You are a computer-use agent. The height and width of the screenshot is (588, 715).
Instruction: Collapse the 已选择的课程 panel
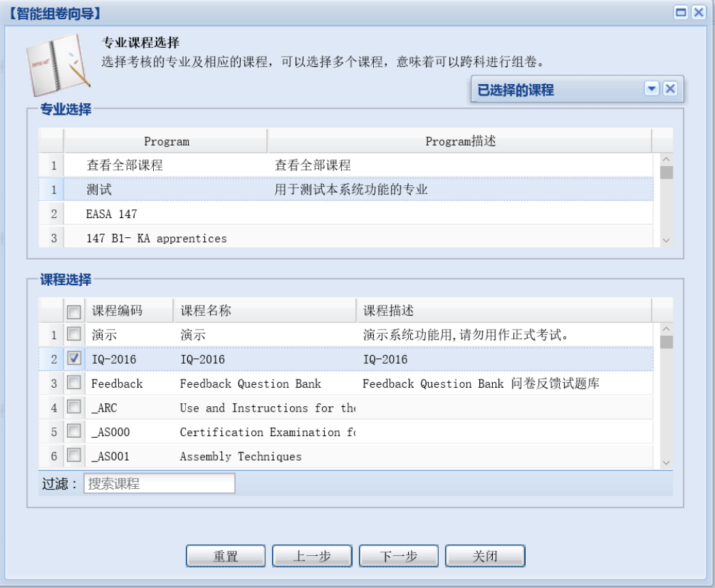pyautogui.click(x=651, y=89)
